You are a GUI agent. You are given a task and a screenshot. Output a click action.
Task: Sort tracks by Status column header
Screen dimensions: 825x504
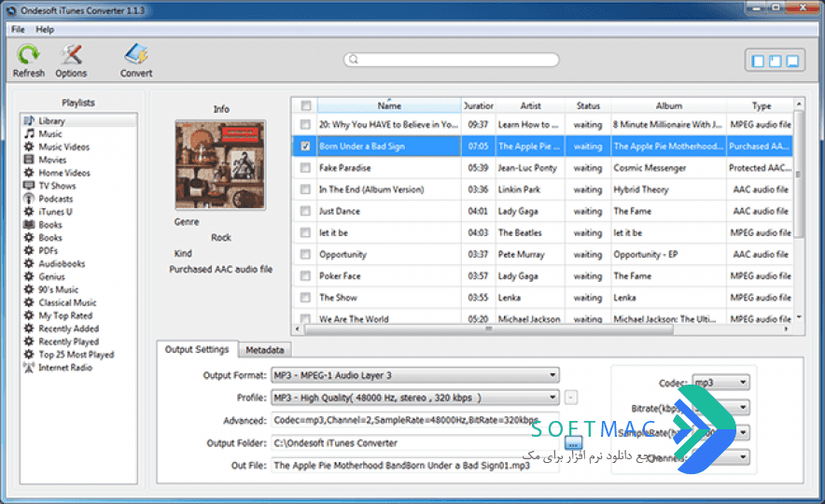tap(588, 105)
